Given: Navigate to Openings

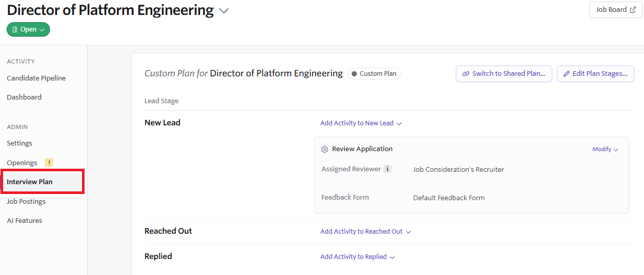Looking at the screenshot, I should click(x=22, y=163).
